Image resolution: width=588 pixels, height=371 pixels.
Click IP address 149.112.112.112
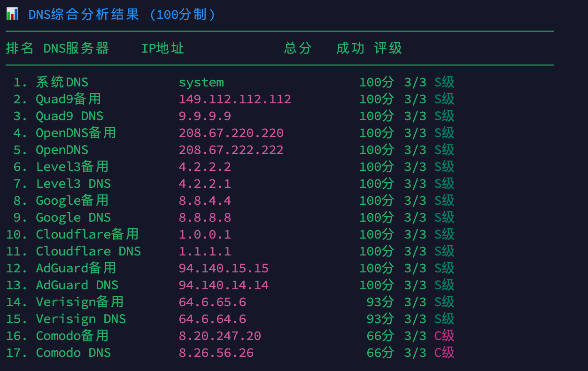pyautogui.click(x=235, y=99)
